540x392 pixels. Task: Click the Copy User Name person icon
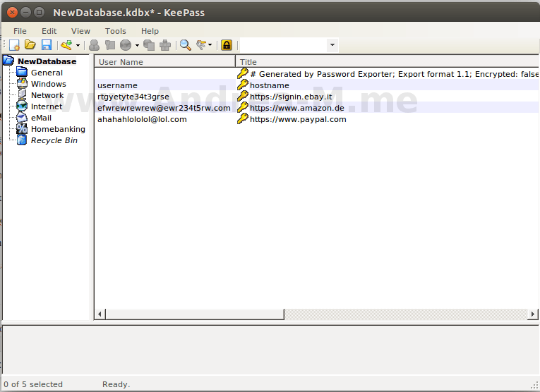[x=94, y=45]
